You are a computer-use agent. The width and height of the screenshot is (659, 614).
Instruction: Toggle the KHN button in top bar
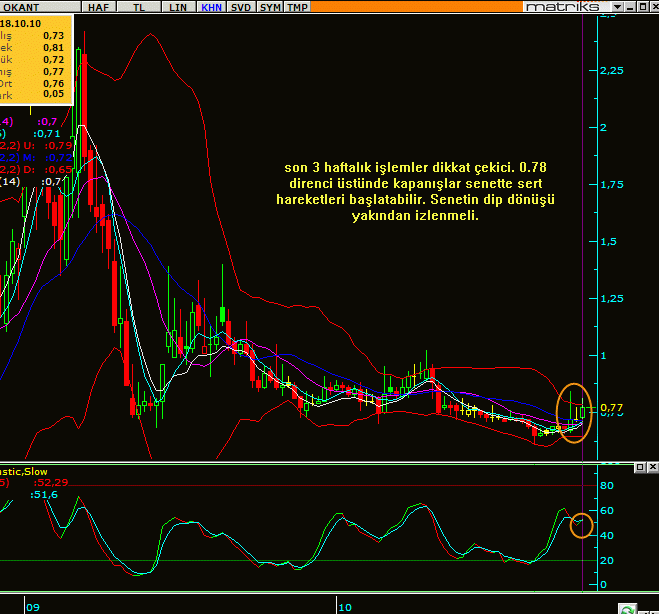click(x=212, y=7)
